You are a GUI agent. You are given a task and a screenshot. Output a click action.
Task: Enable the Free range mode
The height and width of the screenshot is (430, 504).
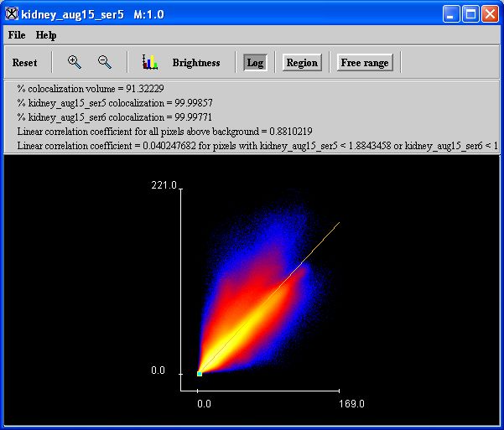[364, 63]
